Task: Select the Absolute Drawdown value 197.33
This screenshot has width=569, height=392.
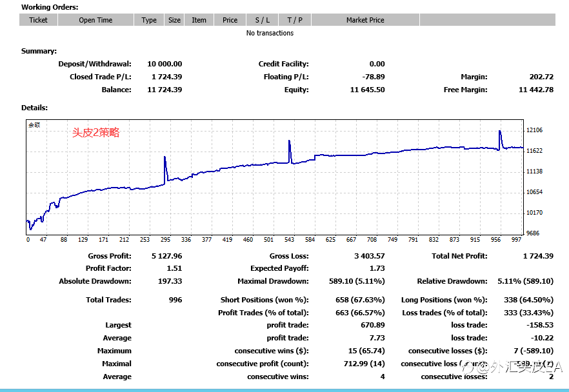Action: point(170,281)
